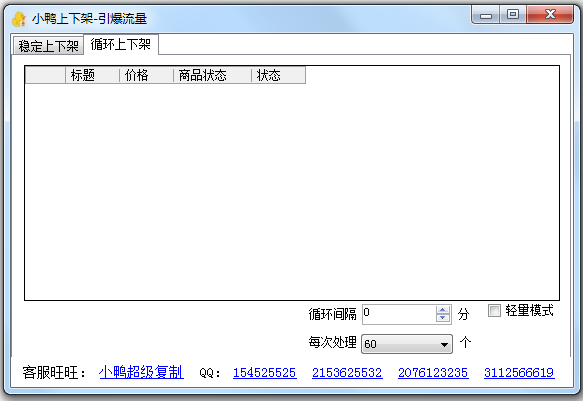Increase 循环间隔 with the up arrow

click(442, 310)
